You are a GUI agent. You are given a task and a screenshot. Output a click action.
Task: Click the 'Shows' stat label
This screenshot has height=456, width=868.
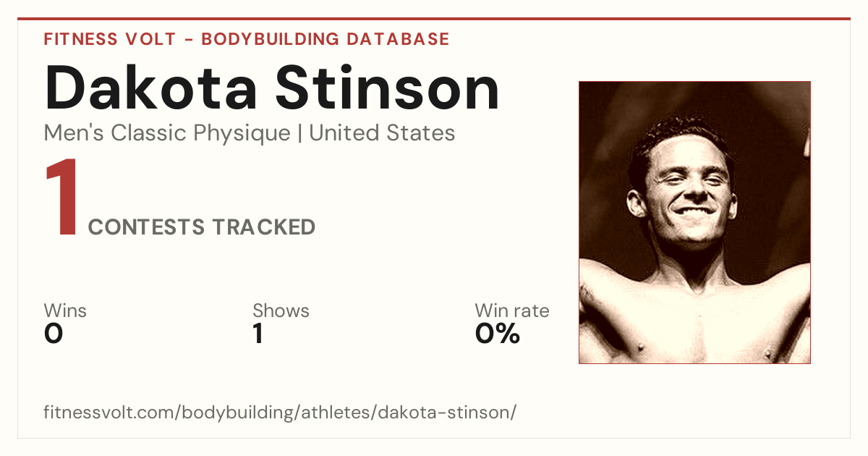click(x=281, y=311)
